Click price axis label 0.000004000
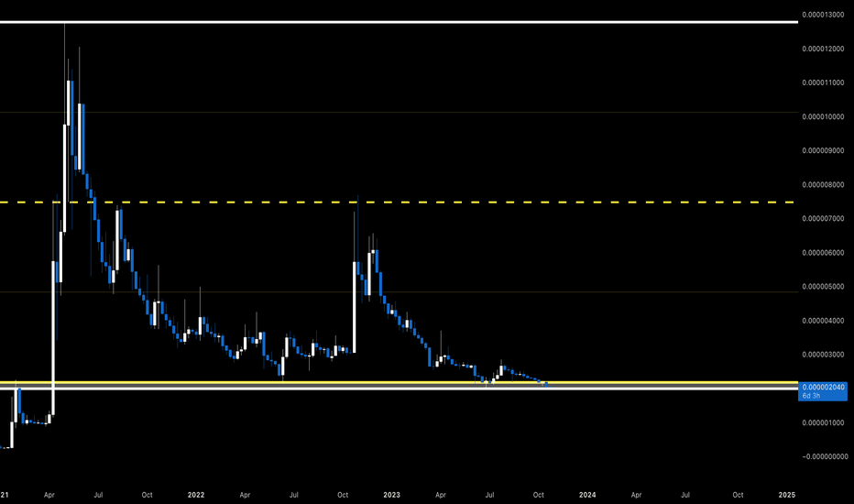The width and height of the screenshot is (854, 504). [x=823, y=321]
